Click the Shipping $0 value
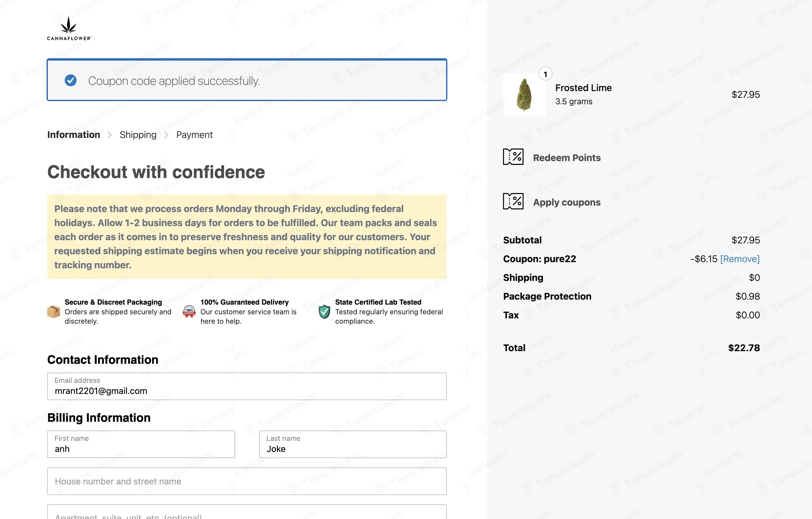The image size is (812, 519). pos(754,277)
